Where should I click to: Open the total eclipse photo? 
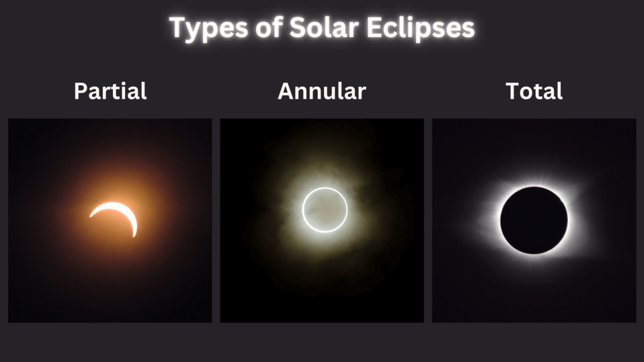534,220
